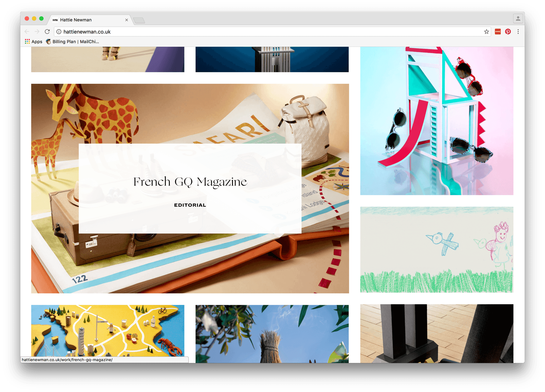The width and height of the screenshot is (545, 392).
Task: Click the MailChimp favicon in bookmarks bar
Action: tap(48, 42)
